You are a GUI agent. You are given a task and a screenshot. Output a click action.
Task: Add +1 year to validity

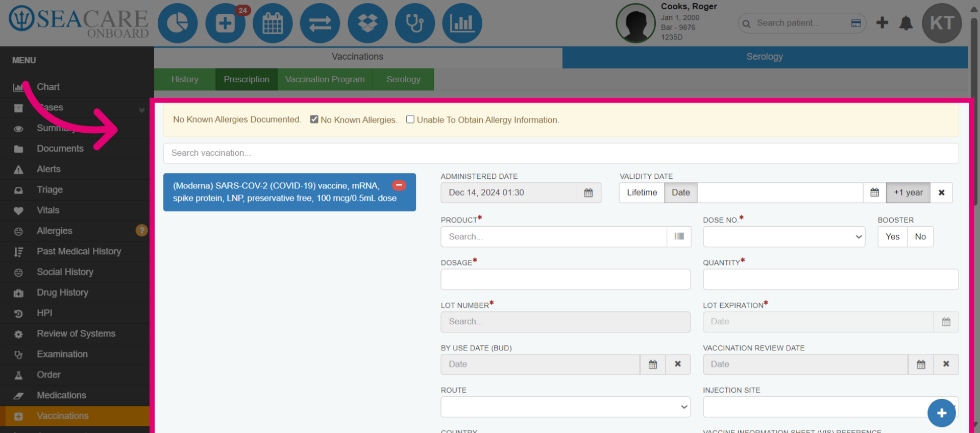pyautogui.click(x=908, y=193)
